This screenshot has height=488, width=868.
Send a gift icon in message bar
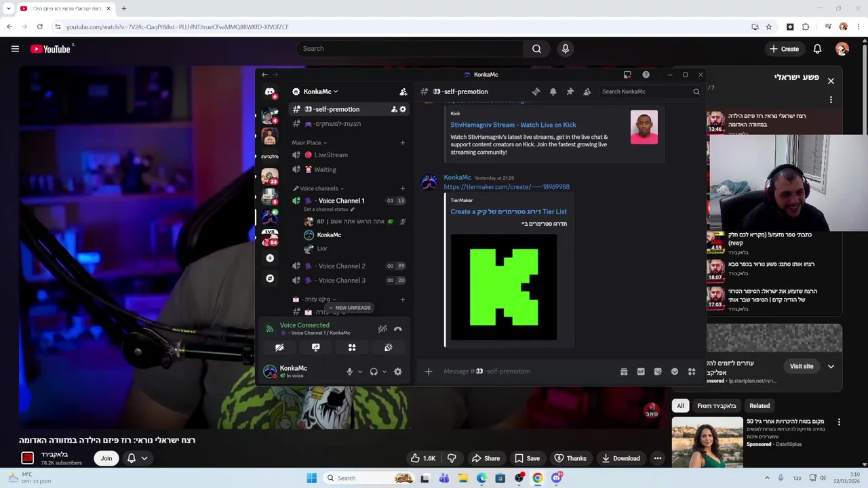click(x=624, y=371)
